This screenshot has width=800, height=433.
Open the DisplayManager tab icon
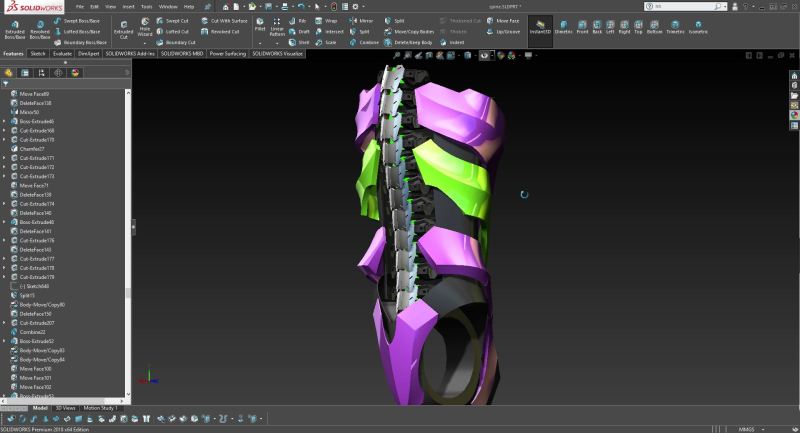(75, 73)
